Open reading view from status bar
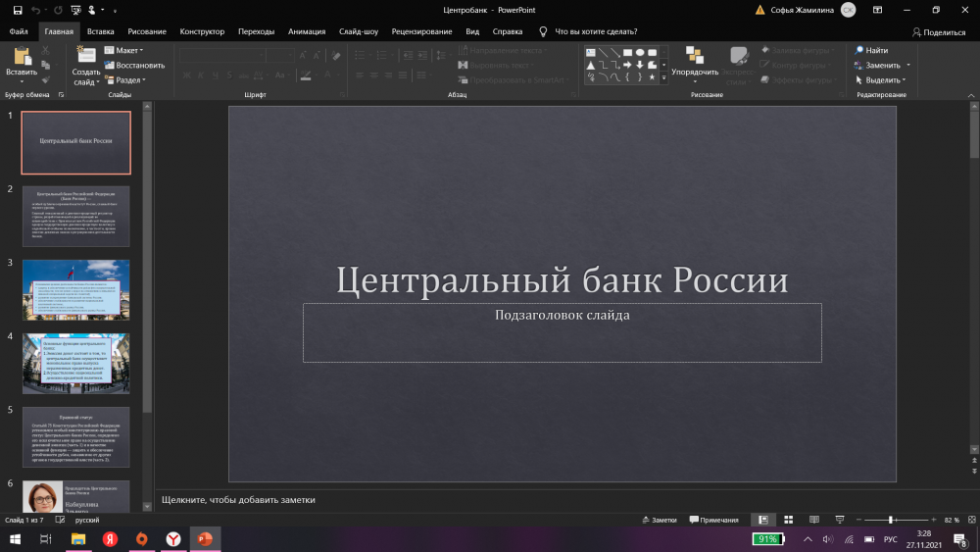The width and height of the screenshot is (980, 552). [x=813, y=520]
